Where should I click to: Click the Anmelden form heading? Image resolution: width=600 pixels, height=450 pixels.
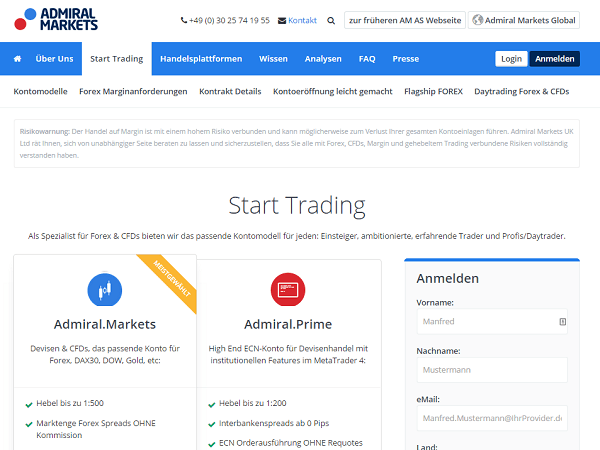coord(448,279)
